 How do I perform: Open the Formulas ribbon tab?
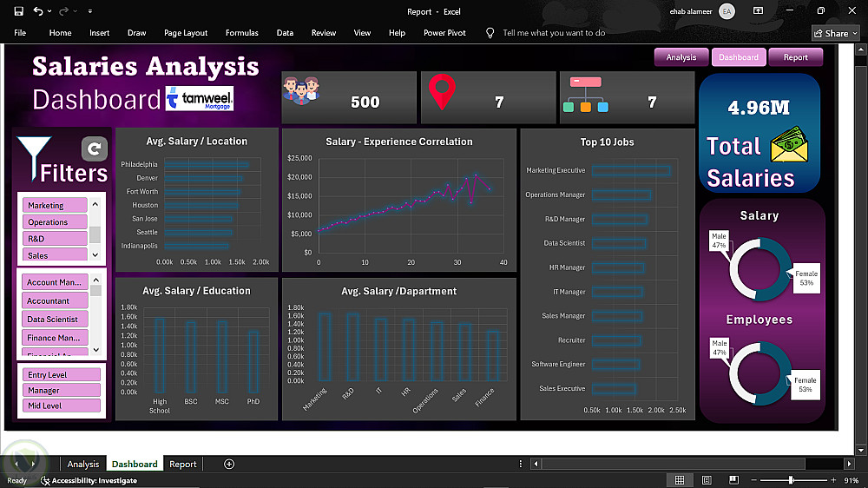tap(242, 33)
